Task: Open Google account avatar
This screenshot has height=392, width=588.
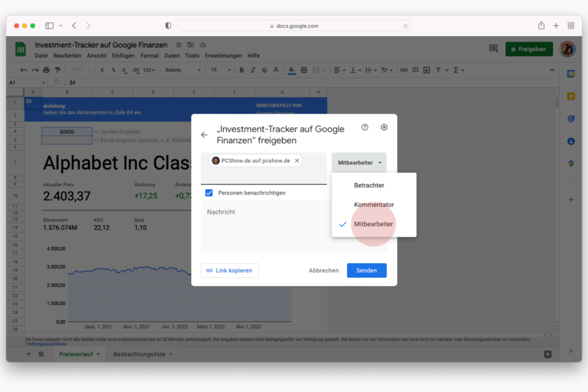Action: [567, 49]
